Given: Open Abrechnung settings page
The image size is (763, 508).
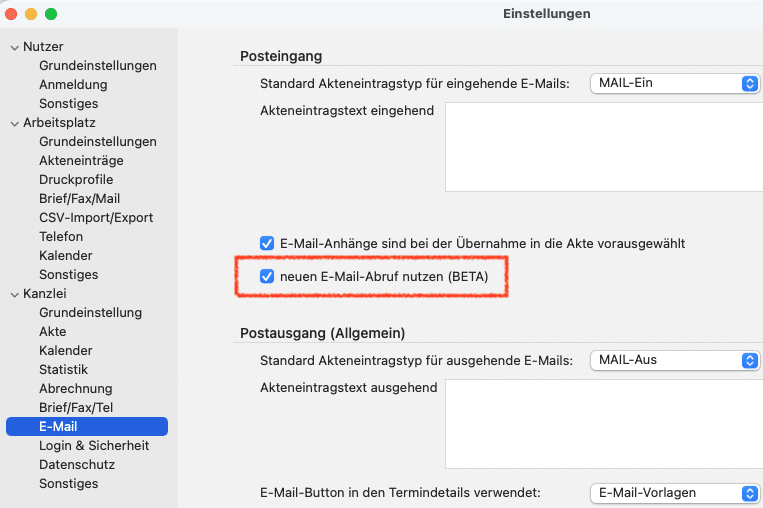Looking at the screenshot, I should (75, 389).
